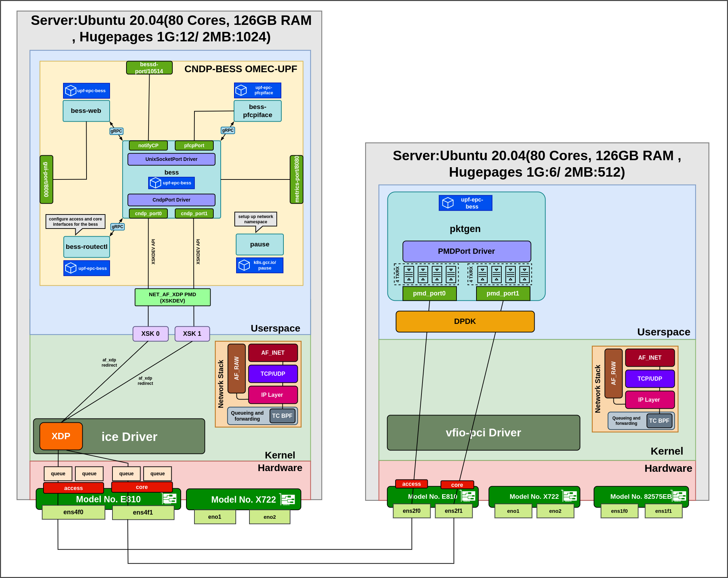Click first TX/RX queue icon above pmd_port0
This screenshot has width=728, height=578.
pyautogui.click(x=409, y=274)
